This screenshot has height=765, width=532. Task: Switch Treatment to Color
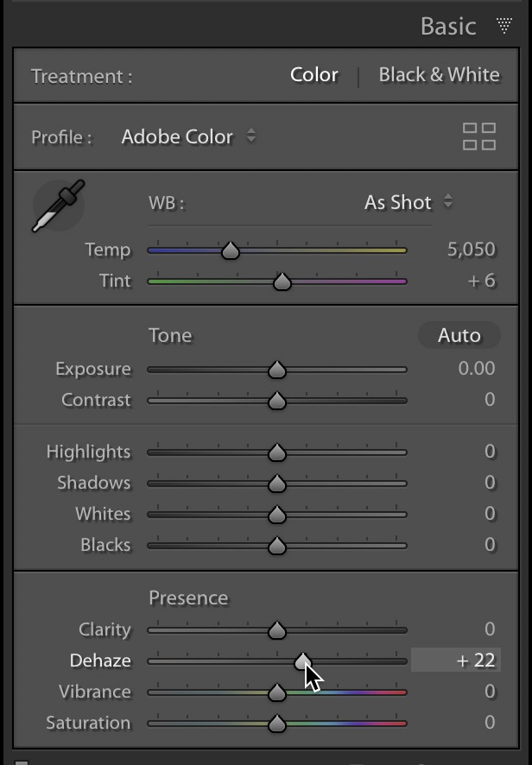[x=313, y=75]
